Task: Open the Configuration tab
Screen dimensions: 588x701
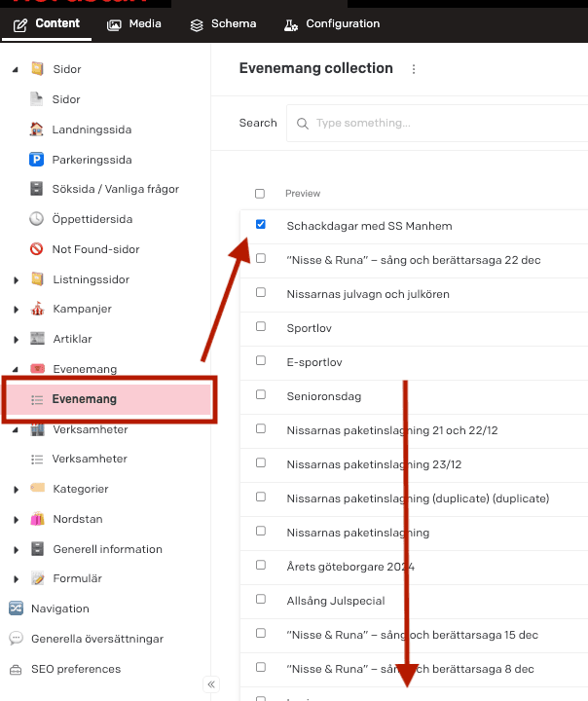Action: point(332,23)
